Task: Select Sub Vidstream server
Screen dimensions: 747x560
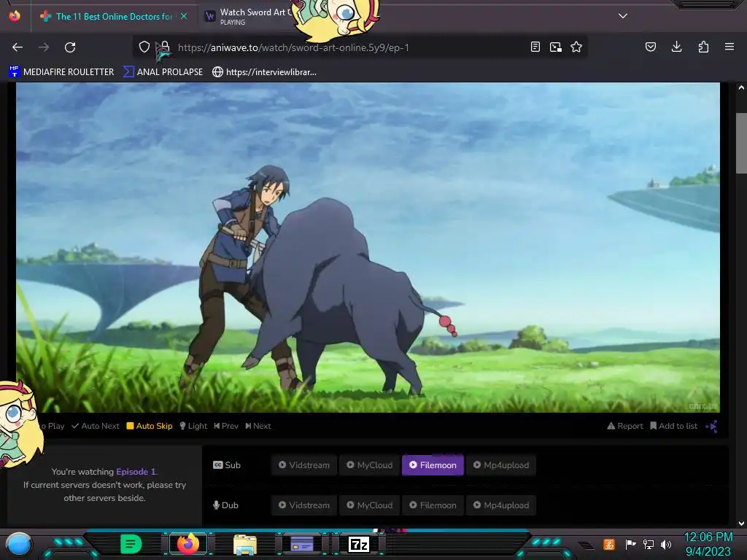Action: [x=304, y=465]
